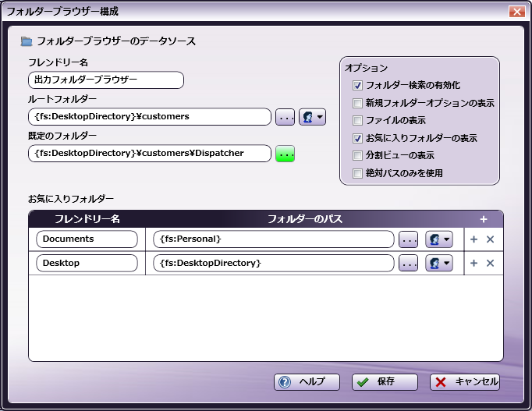The image size is (532, 411).
Task: Click キャンセル to cancel
Action: 465,382
